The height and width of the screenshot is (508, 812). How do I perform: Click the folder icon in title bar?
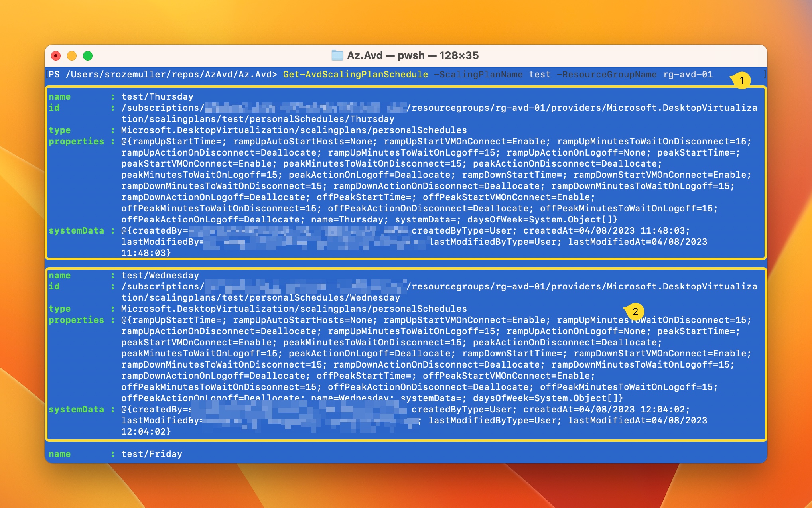(337, 55)
